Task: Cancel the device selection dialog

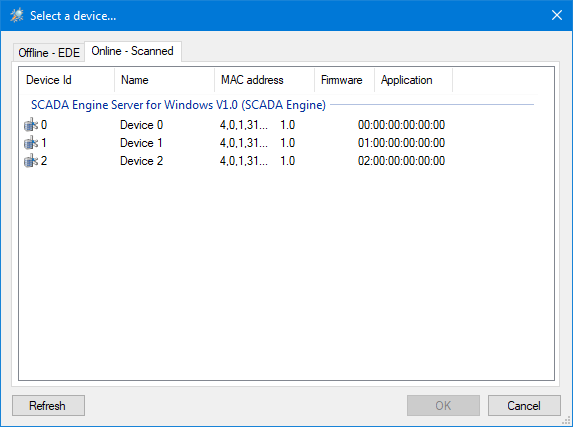Action: (x=524, y=405)
